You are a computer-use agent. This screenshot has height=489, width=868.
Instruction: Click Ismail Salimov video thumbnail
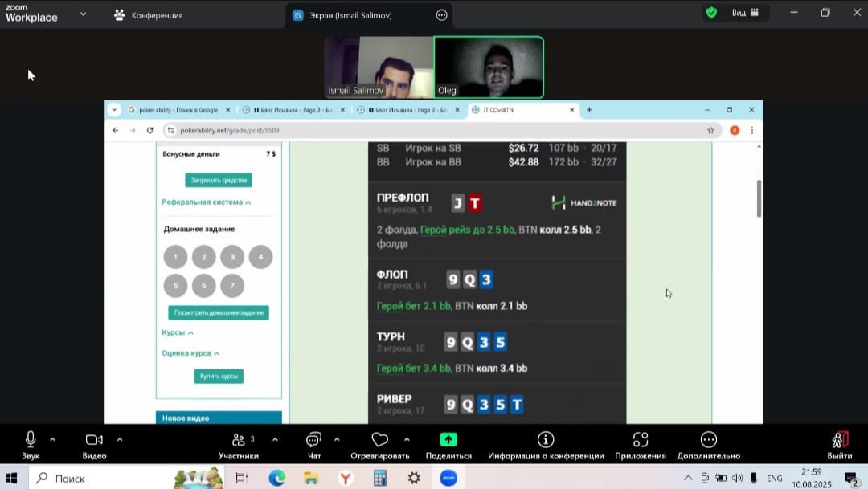[379, 67]
